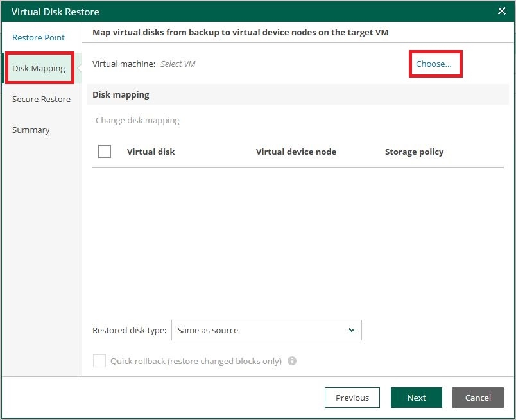
Task: Click the Disk mapping section heading
Action: pos(121,95)
